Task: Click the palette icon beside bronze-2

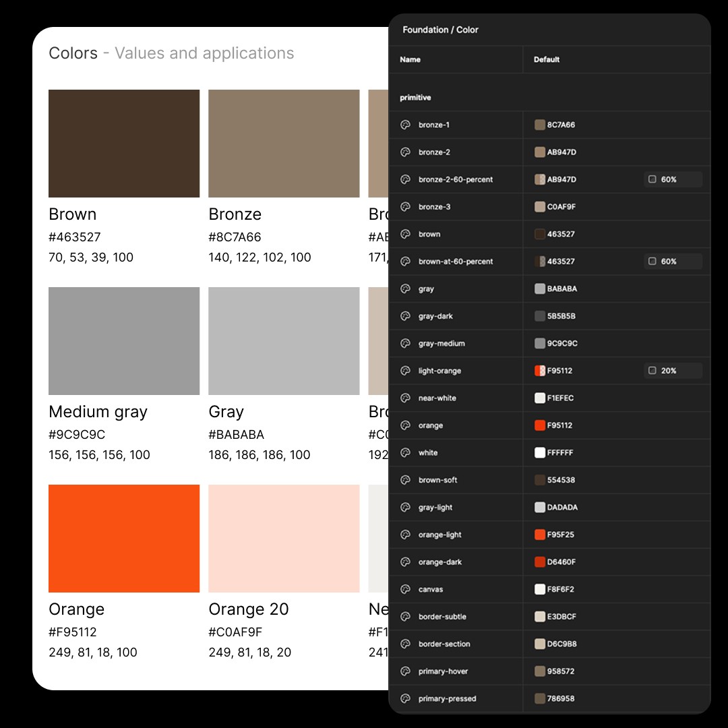Action: point(405,152)
